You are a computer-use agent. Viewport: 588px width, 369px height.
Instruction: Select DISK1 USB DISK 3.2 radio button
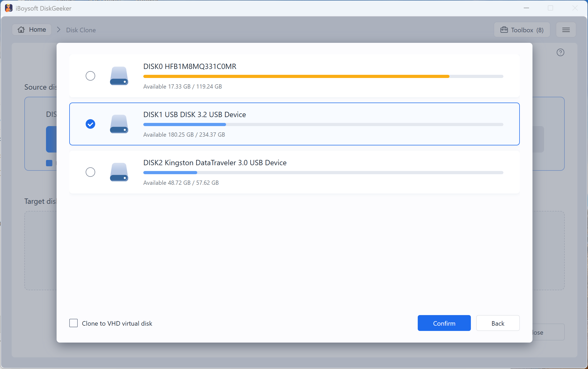pyautogui.click(x=90, y=124)
